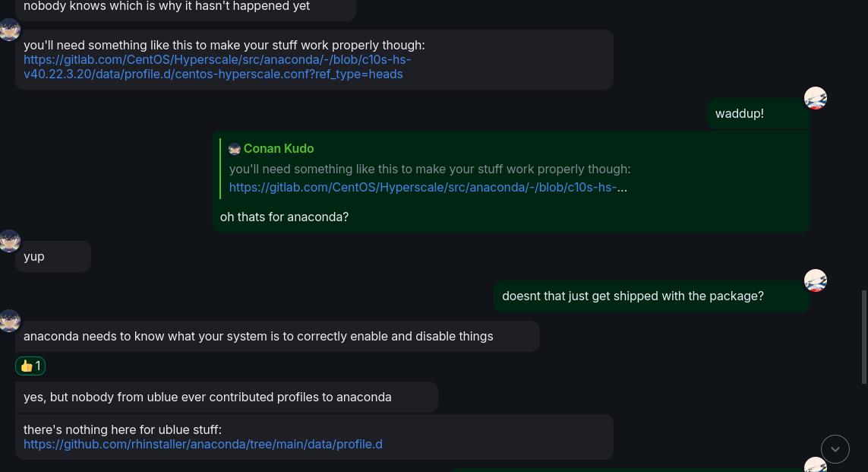Open the github rhinstaller anaconda profile.d link
The width and height of the screenshot is (868, 472).
[x=203, y=444]
